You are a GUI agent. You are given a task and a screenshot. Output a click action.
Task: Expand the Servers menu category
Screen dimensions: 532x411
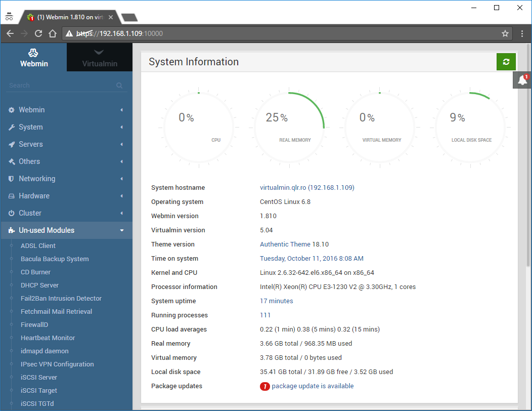(x=67, y=144)
